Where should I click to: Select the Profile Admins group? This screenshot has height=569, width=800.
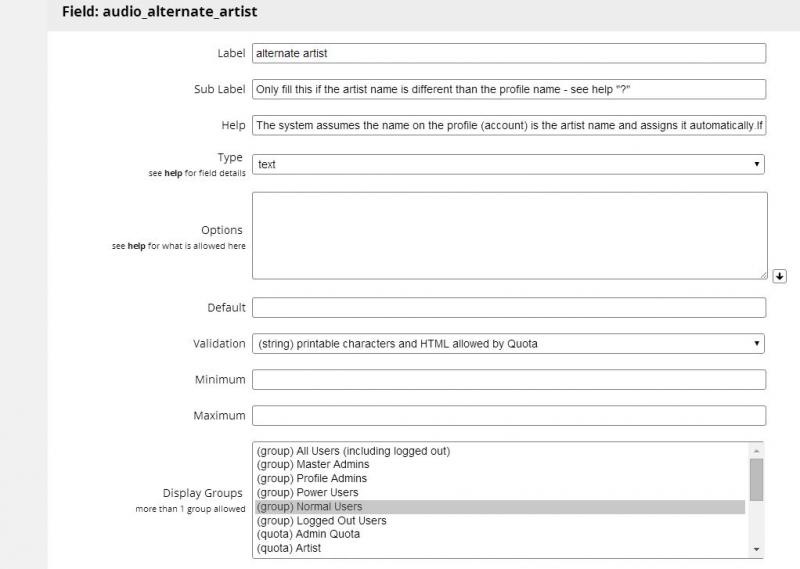coord(313,479)
